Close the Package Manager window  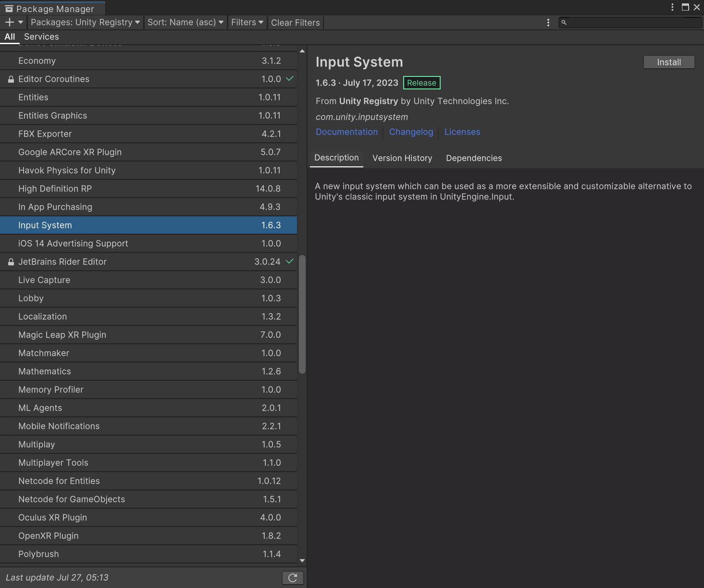pyautogui.click(x=697, y=7)
